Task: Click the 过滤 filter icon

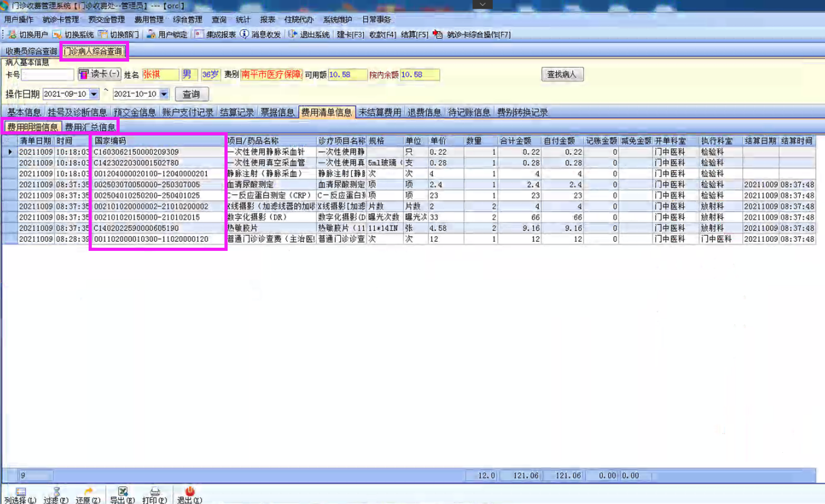Action: click(x=56, y=491)
